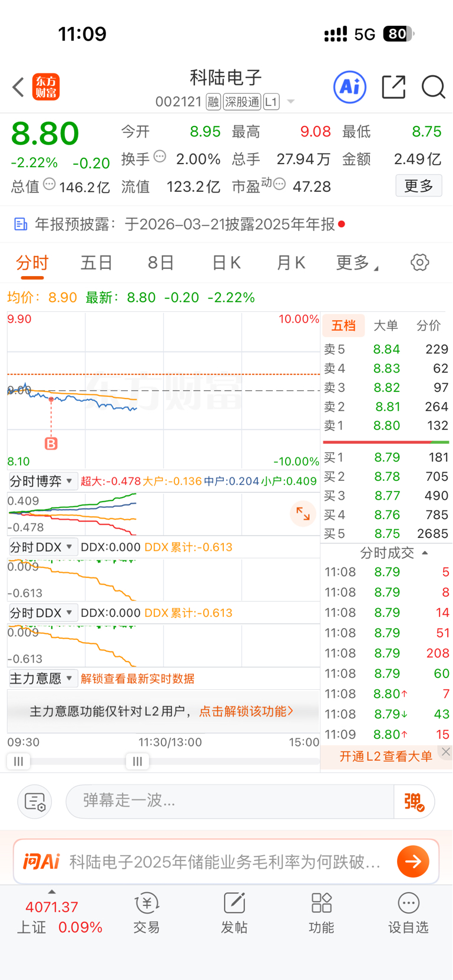Select the 五档 order book tab
This screenshot has height=980, width=453.
tap(343, 325)
